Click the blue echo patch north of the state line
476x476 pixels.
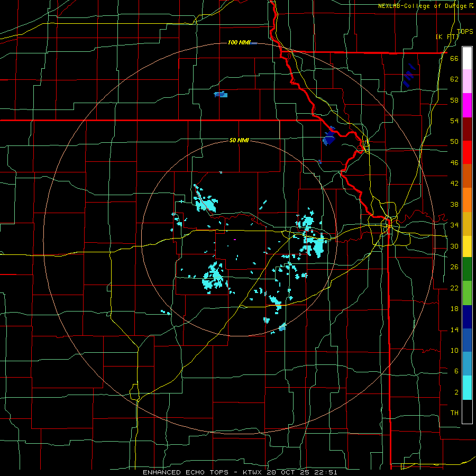(221, 94)
